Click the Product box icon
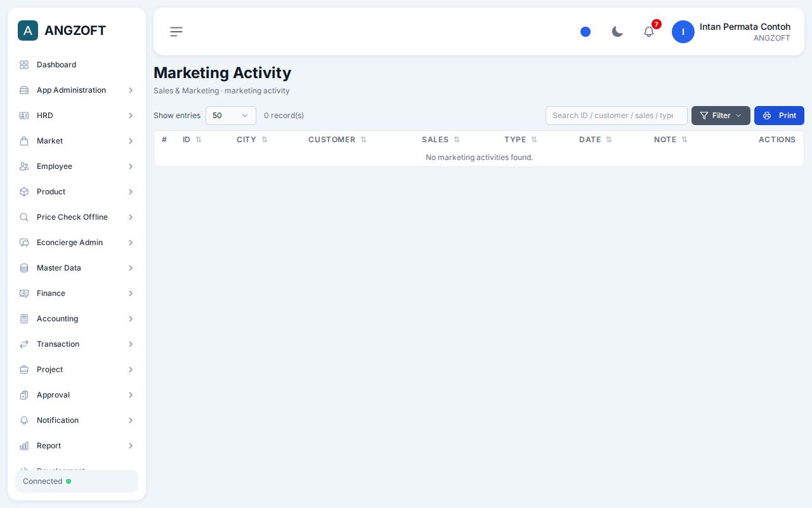Viewport: 812px width, 508px height. [x=24, y=192]
